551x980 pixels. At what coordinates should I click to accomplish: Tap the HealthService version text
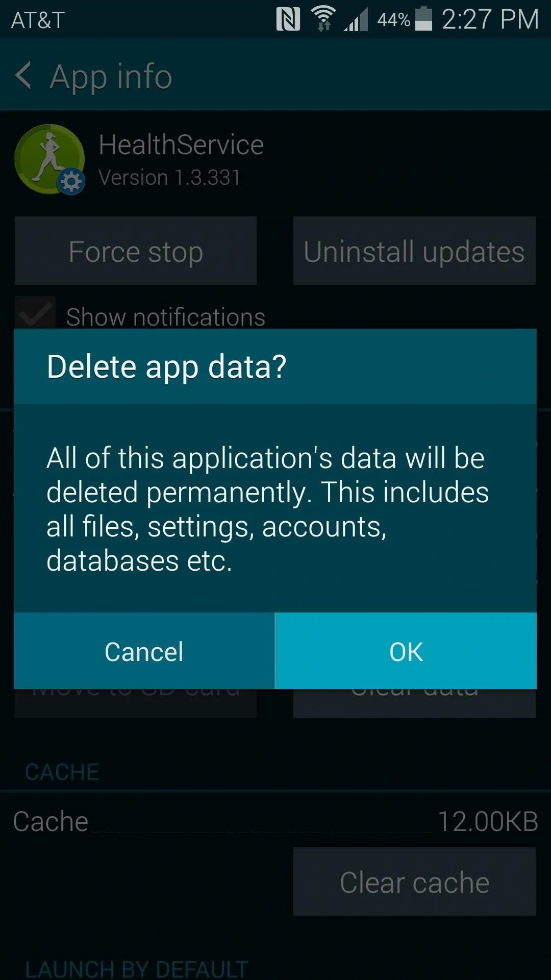[x=169, y=178]
